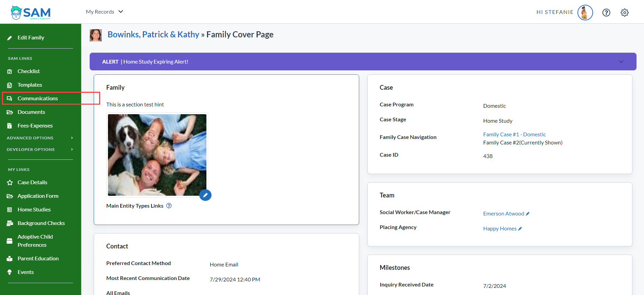
Task: Click the Edit Family pencil icon
Action: tap(10, 38)
